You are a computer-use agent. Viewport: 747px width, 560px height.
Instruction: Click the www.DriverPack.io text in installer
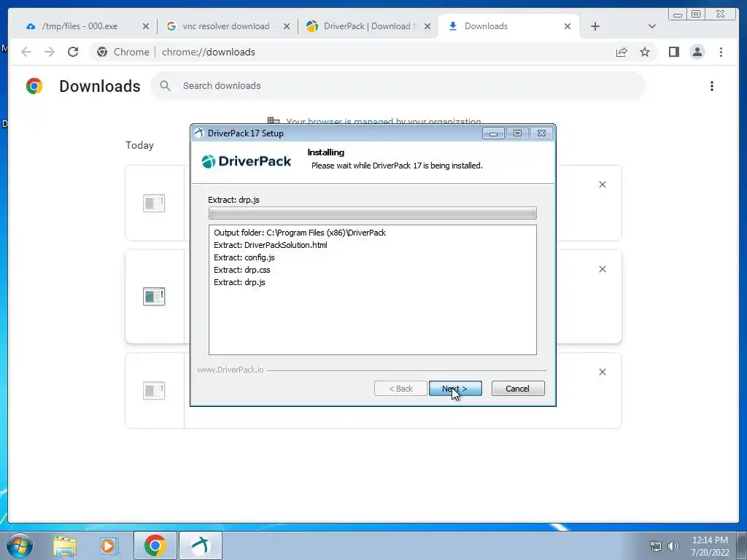[x=230, y=370]
